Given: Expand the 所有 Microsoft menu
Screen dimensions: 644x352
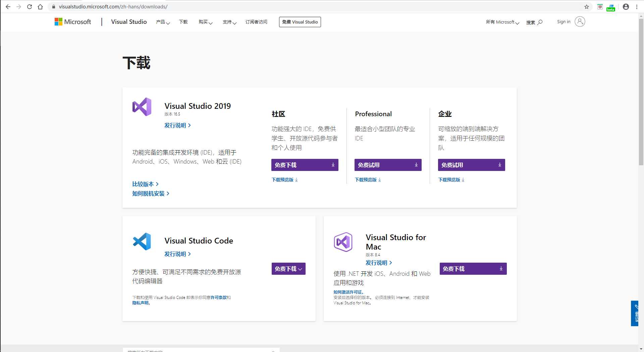Looking at the screenshot, I should coord(502,22).
